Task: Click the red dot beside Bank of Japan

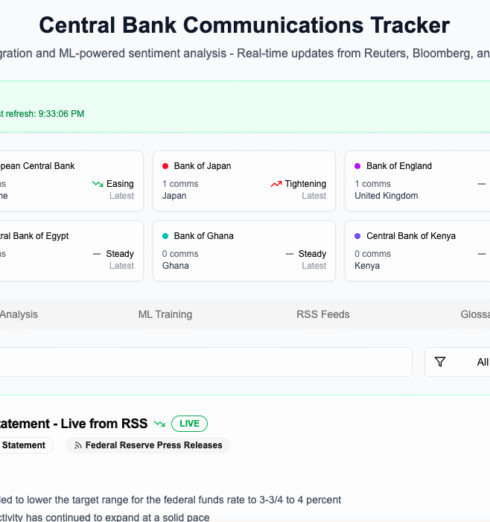Action: [165, 166]
